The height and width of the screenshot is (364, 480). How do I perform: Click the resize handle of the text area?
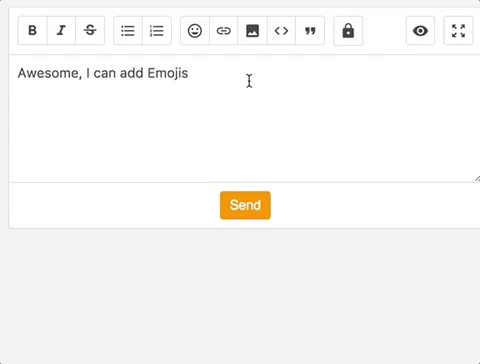[x=477, y=179]
